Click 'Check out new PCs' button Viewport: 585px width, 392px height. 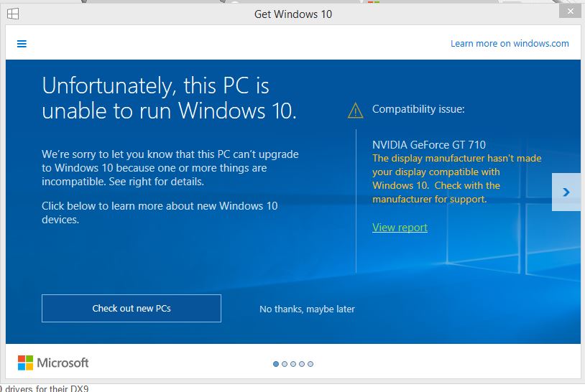tap(132, 308)
